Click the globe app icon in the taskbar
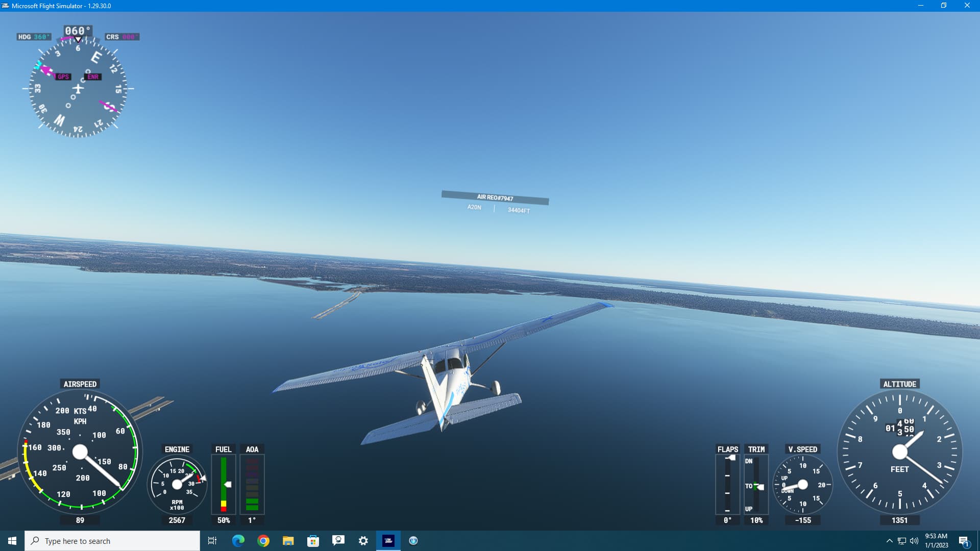Image resolution: width=980 pixels, height=551 pixels. pyautogui.click(x=413, y=541)
